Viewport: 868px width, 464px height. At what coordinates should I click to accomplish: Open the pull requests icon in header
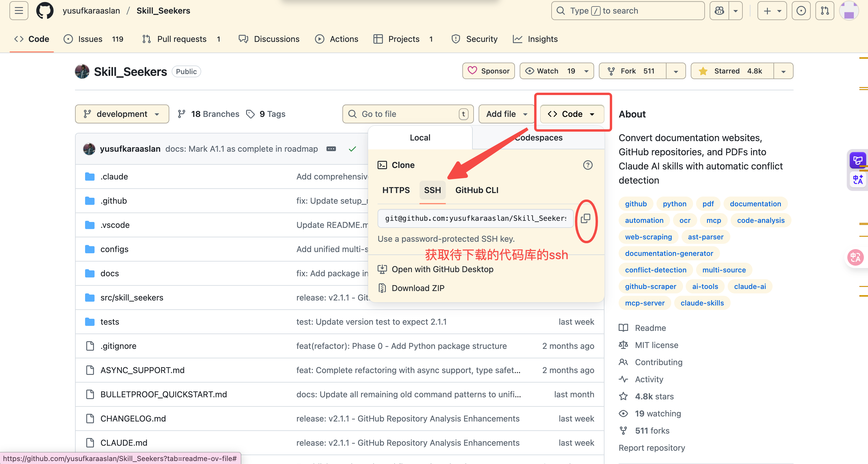pyautogui.click(x=825, y=11)
